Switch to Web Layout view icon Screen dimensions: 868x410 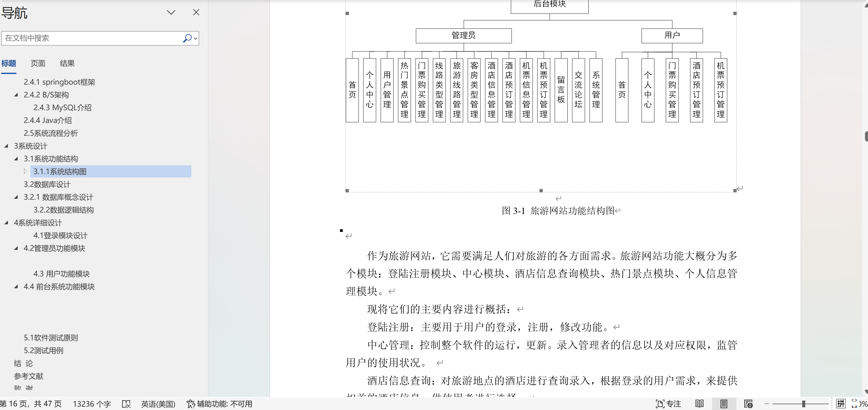748,404
